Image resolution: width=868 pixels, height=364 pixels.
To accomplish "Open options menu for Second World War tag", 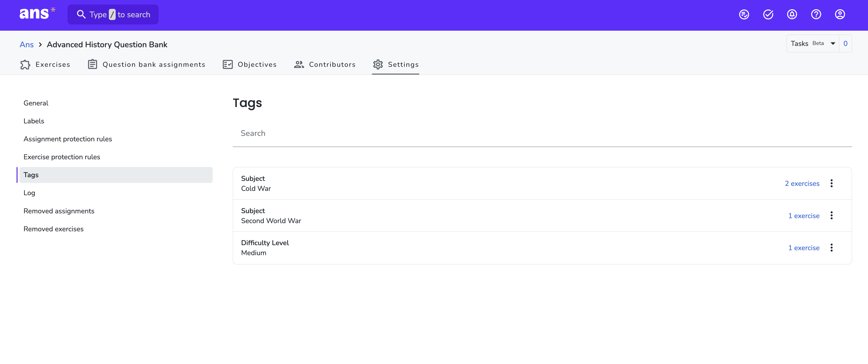I will 831,215.
